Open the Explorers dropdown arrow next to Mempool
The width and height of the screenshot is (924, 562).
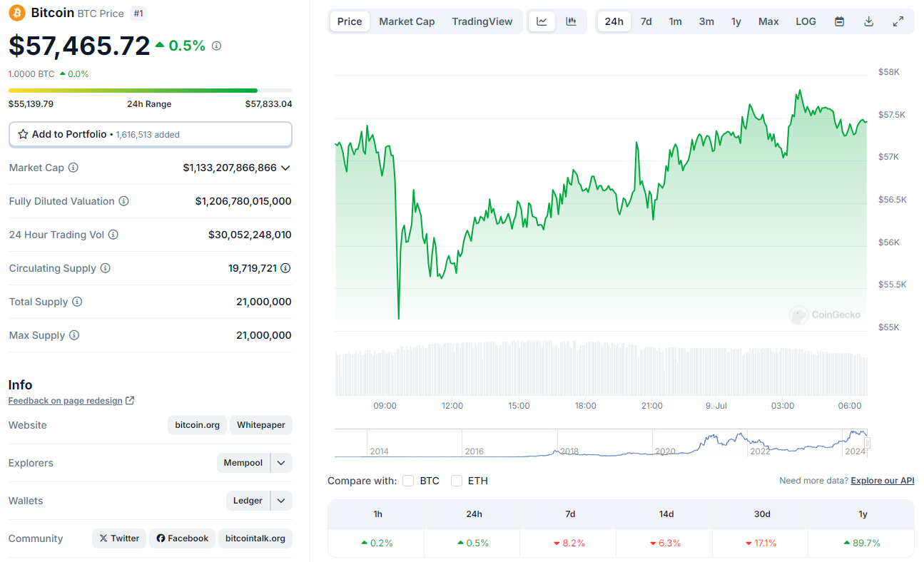[x=281, y=463]
